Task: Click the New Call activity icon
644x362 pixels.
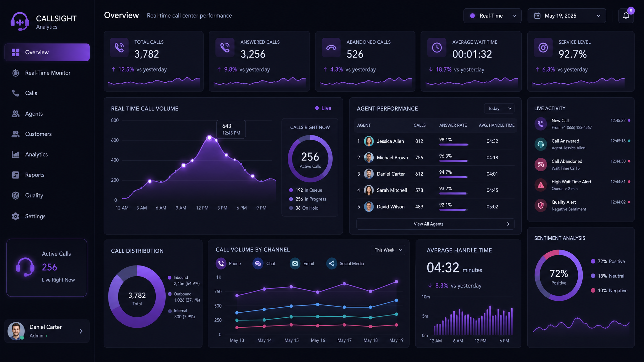Action: tap(541, 123)
